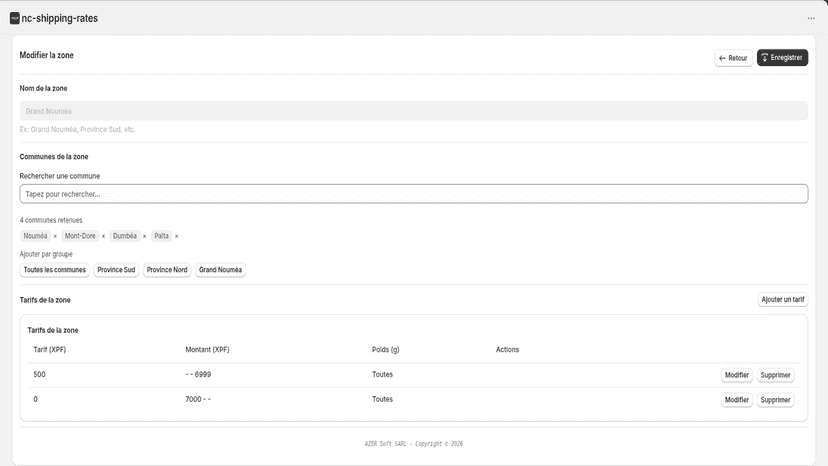Add the Grand Nouméa group
Image resolution: width=828 pixels, height=466 pixels.
(220, 270)
